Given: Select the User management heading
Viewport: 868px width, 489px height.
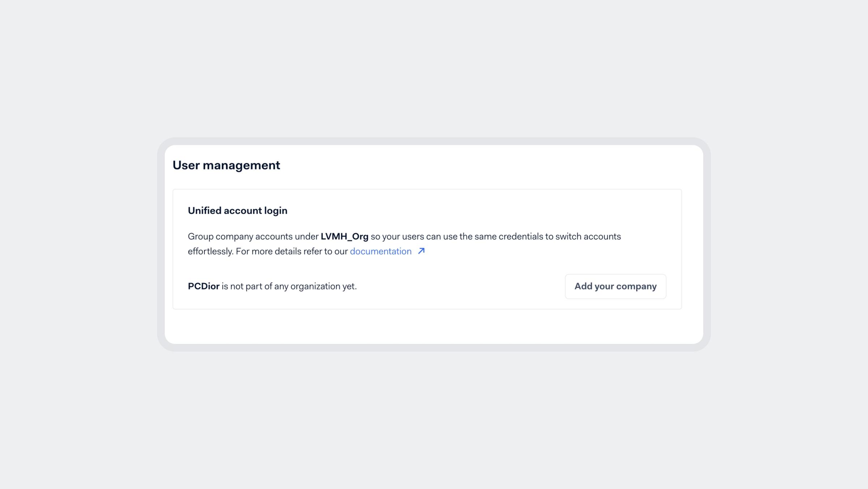Looking at the screenshot, I should pos(226,165).
